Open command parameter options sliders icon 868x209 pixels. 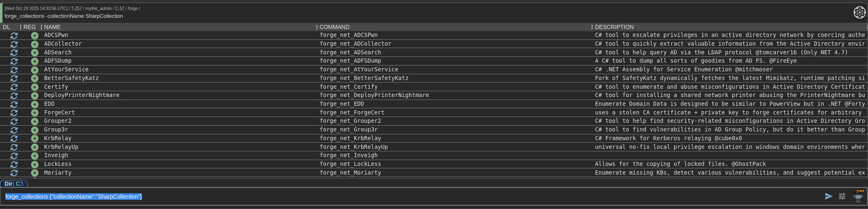[x=842, y=197]
